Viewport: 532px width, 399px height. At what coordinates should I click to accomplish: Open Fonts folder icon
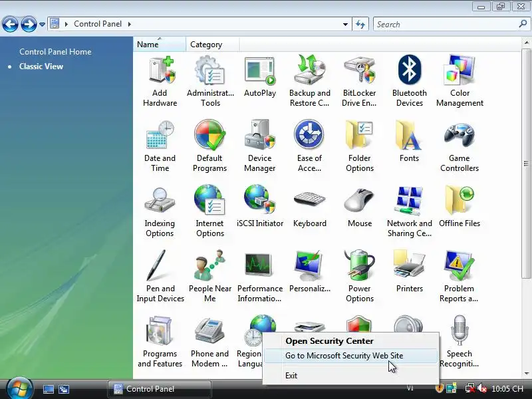click(x=409, y=142)
